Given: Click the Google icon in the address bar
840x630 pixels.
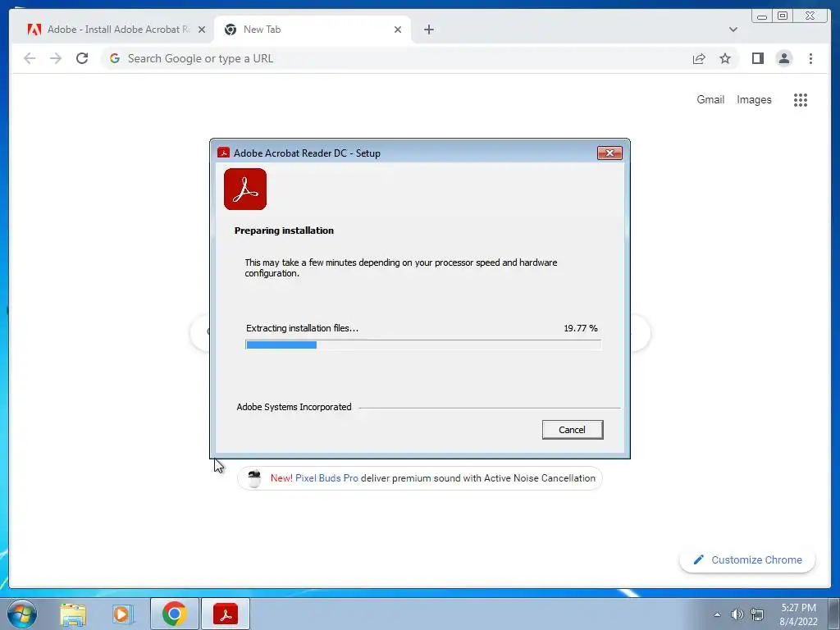Looking at the screenshot, I should [115, 58].
